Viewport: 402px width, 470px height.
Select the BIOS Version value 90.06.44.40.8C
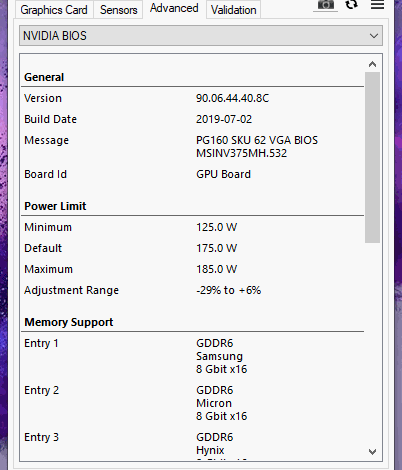click(232, 98)
